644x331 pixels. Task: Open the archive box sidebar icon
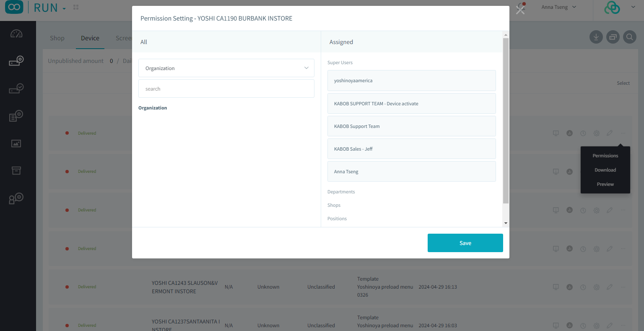[x=16, y=170]
